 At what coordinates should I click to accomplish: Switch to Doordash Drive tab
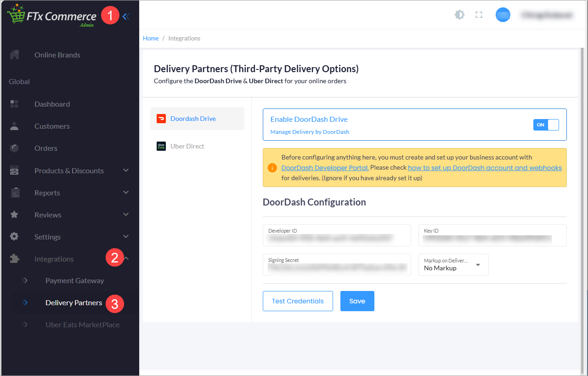(x=197, y=119)
